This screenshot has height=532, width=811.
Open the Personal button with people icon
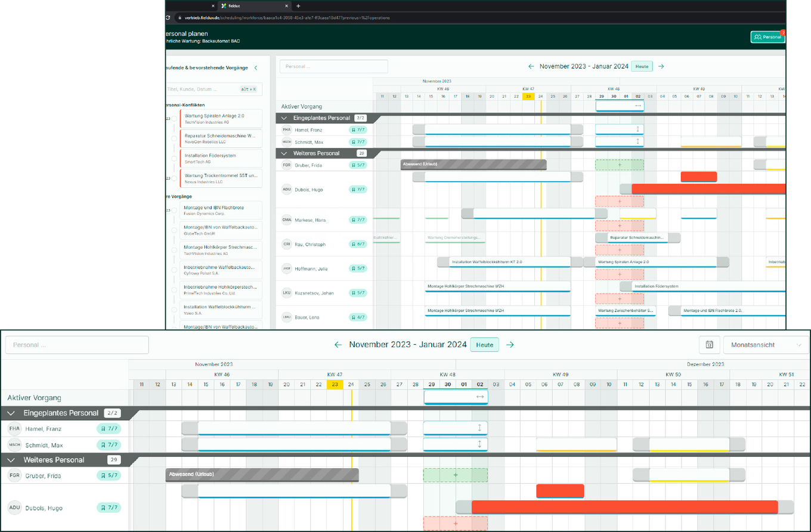(767, 37)
